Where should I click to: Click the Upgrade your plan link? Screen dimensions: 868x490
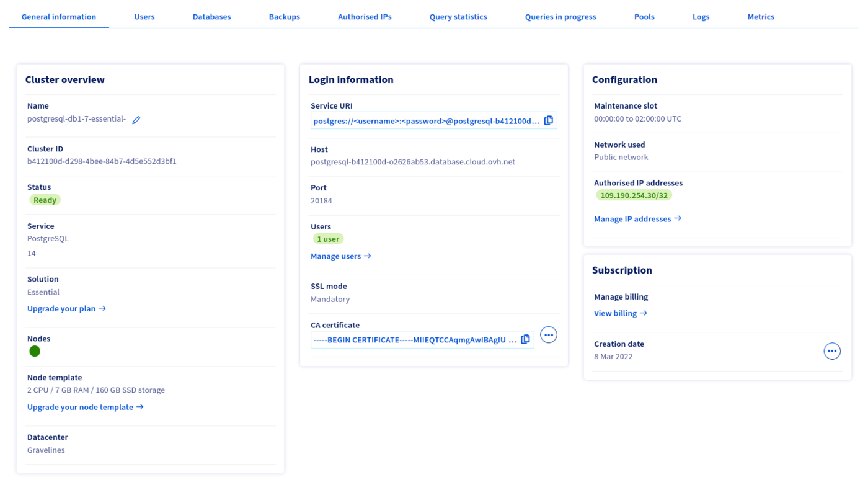(66, 308)
